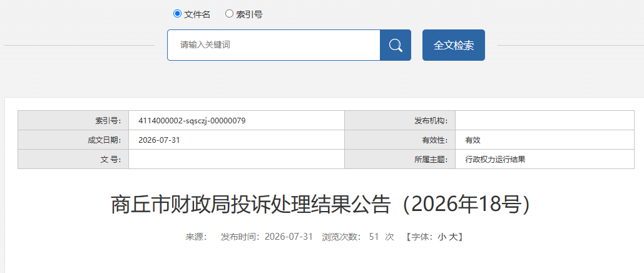
Task: Focus the 请输入关键词 search field
Action: point(273,45)
